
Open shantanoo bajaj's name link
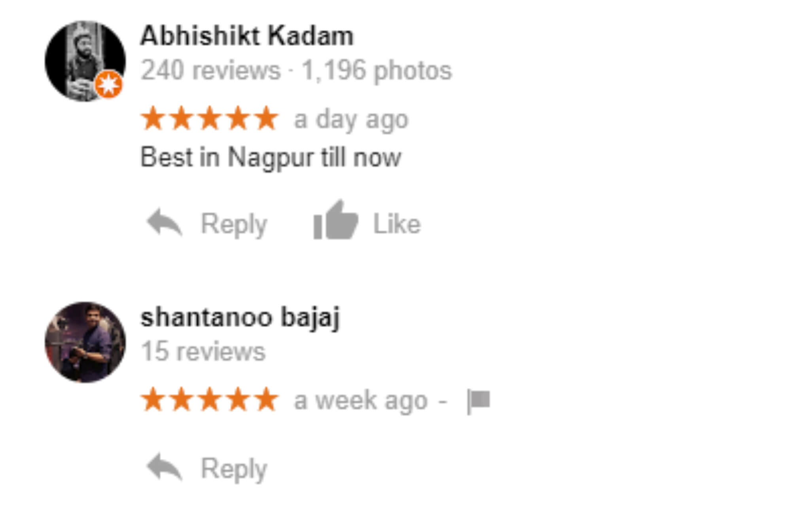pos(240,317)
